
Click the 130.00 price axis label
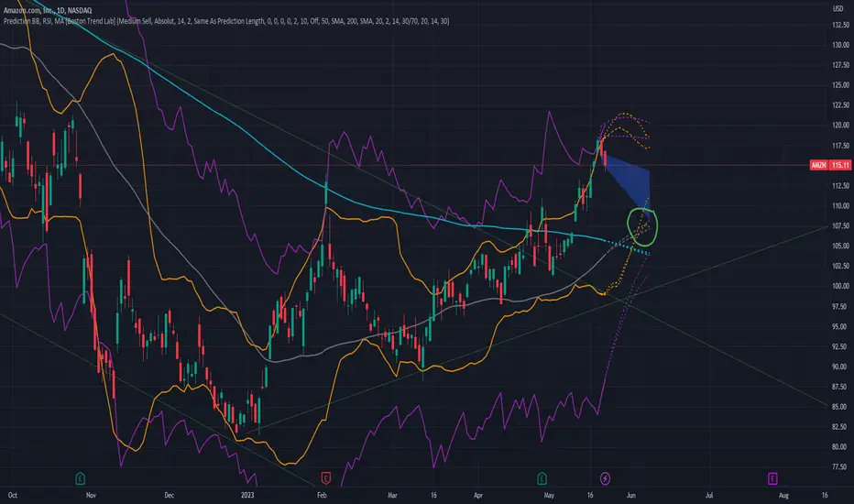(841, 45)
